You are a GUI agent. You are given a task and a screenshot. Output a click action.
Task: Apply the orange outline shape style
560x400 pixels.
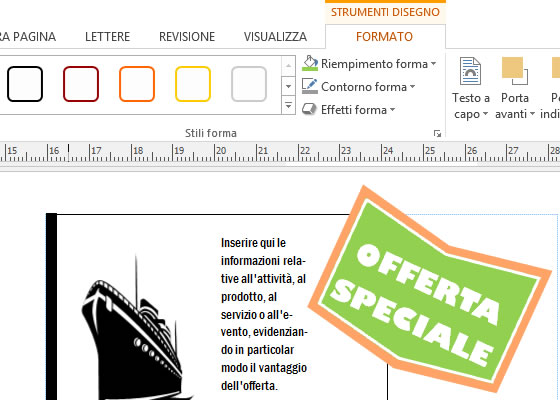click(x=137, y=84)
